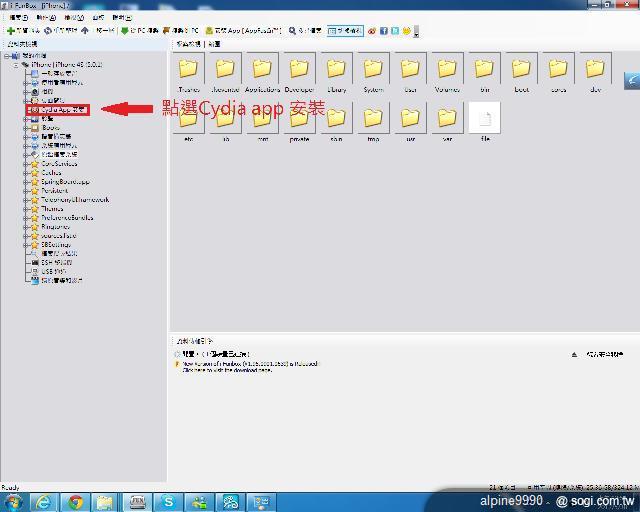Collapse the lower panel with the triangle button
The image size is (640, 512).
tap(574, 354)
